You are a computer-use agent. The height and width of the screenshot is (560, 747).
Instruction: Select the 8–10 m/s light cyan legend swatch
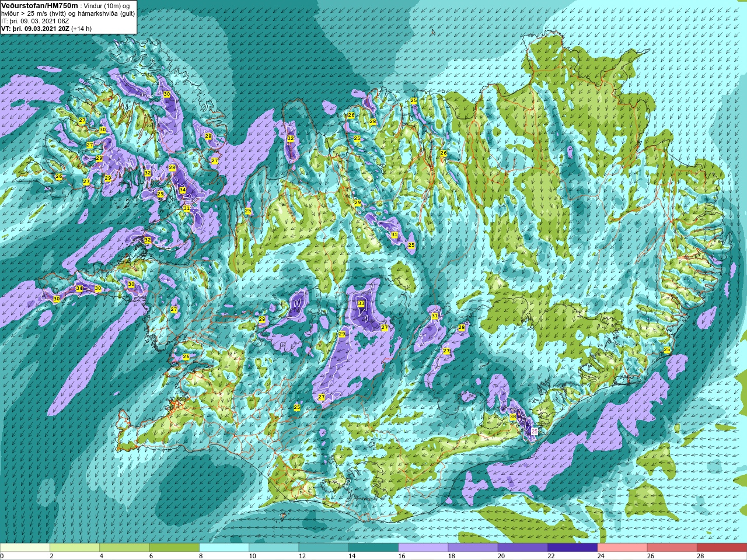coord(224,548)
